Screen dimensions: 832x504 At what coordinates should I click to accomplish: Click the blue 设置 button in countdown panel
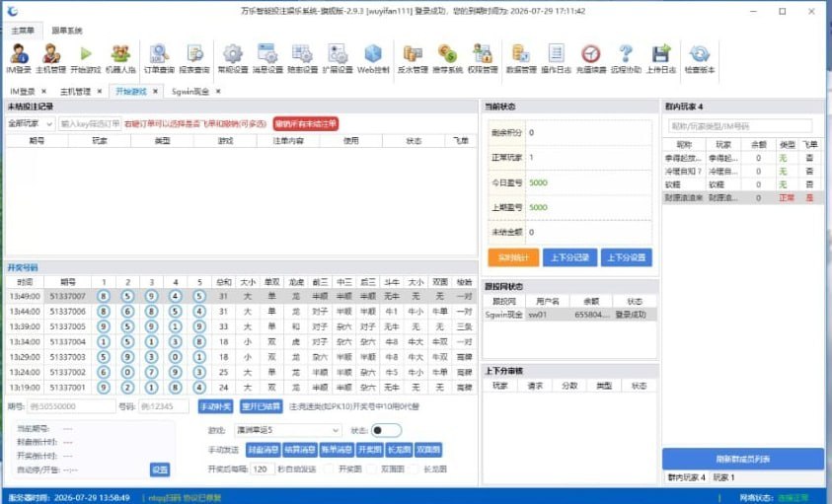coord(160,469)
